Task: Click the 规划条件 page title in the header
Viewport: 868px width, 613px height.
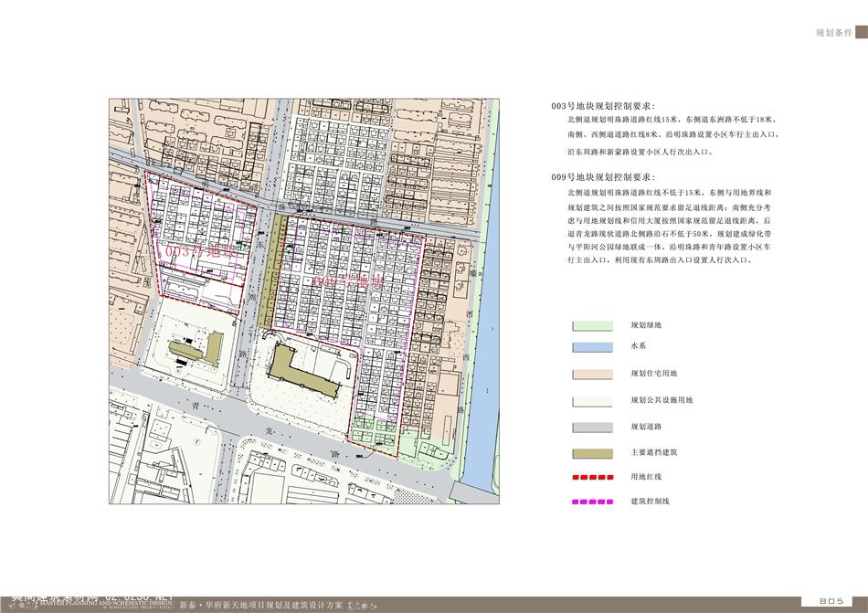Action: [833, 32]
